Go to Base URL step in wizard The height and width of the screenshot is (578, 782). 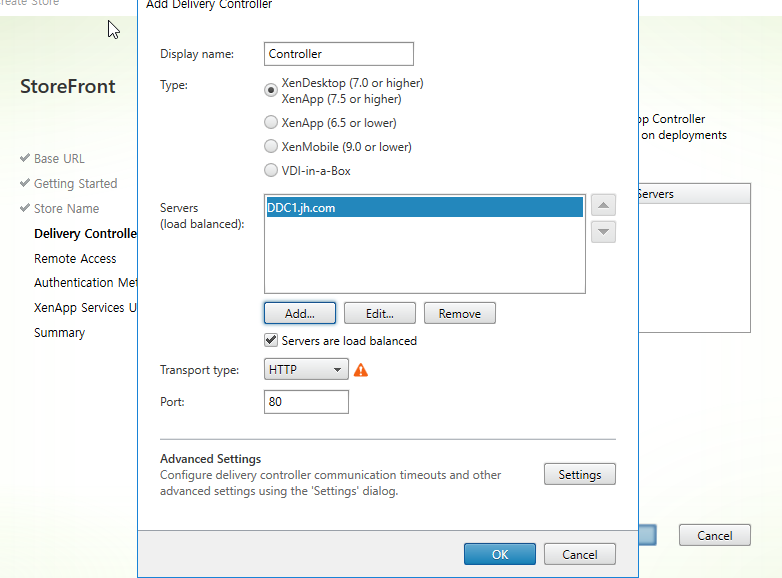click(x=59, y=159)
